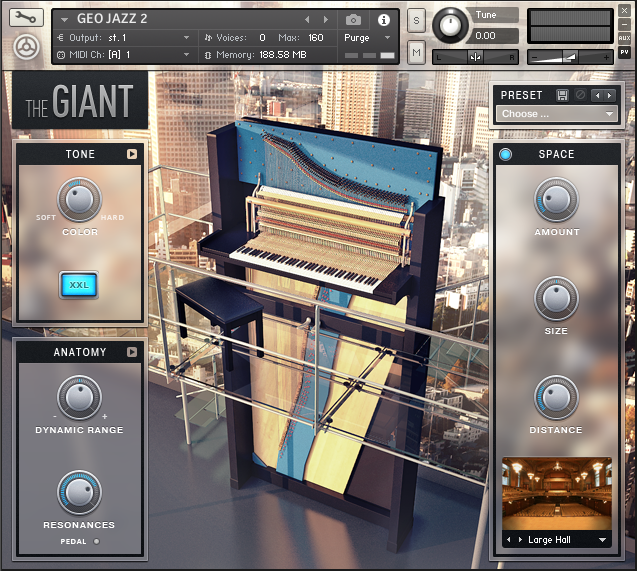
Task: Minimize the instrument header with minus button
Action: [x=624, y=25]
